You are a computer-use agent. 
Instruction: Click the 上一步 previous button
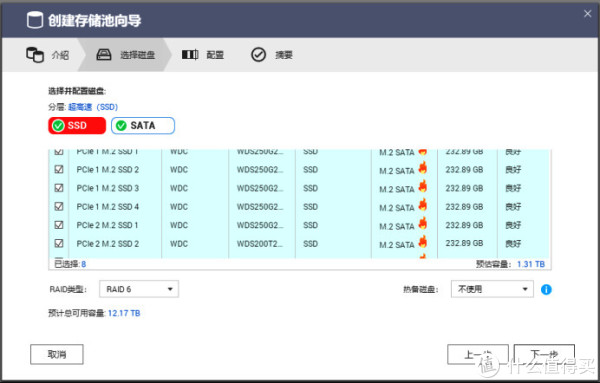[x=478, y=354]
